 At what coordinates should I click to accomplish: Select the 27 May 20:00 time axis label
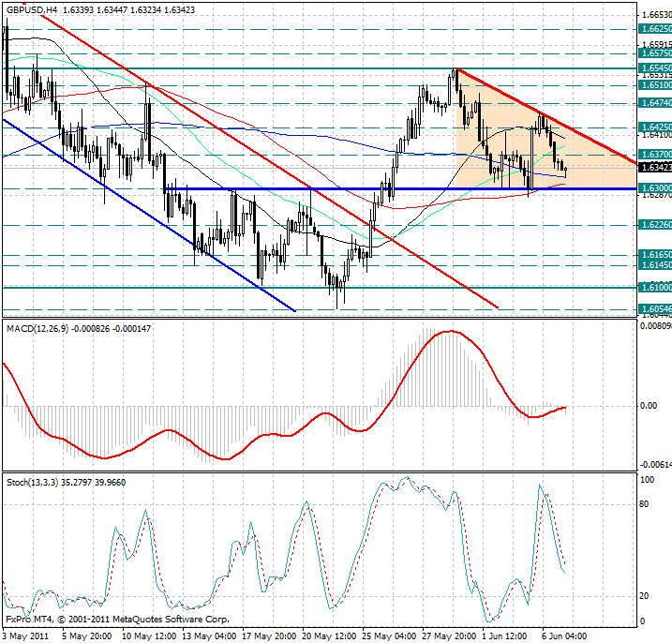click(449, 636)
